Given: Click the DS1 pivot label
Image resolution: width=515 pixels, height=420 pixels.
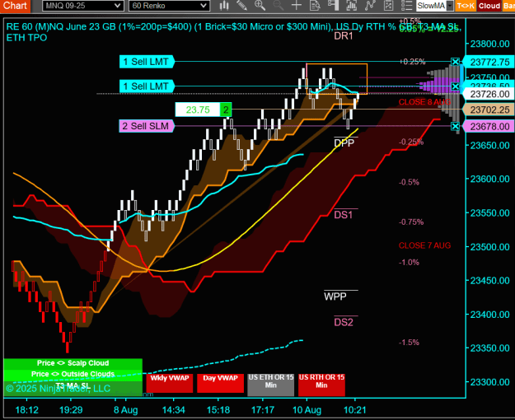Looking at the screenshot, I should coord(344,215).
